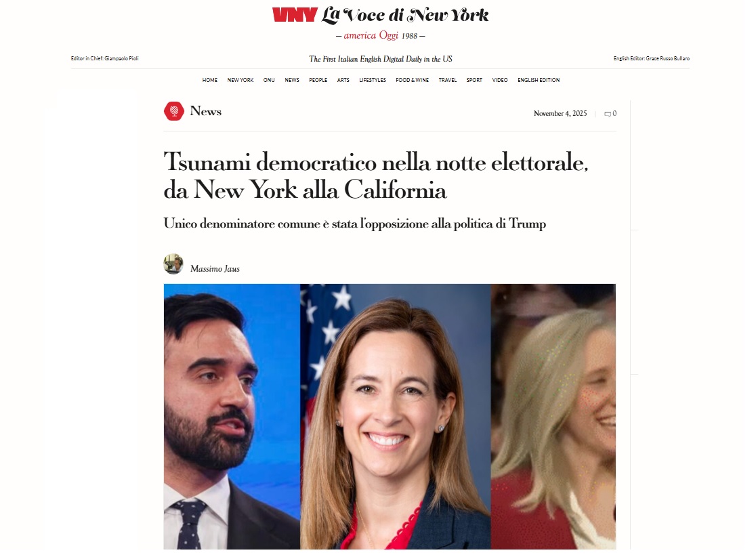The width and height of the screenshot is (756, 559).
Task: Click the News category heading link
Action: click(x=206, y=111)
